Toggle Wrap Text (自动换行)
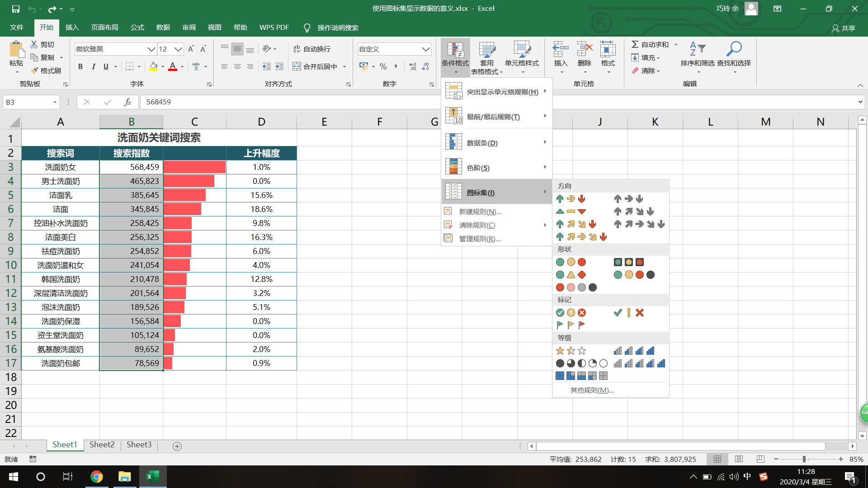Image resolution: width=868 pixels, height=488 pixels. tap(312, 49)
